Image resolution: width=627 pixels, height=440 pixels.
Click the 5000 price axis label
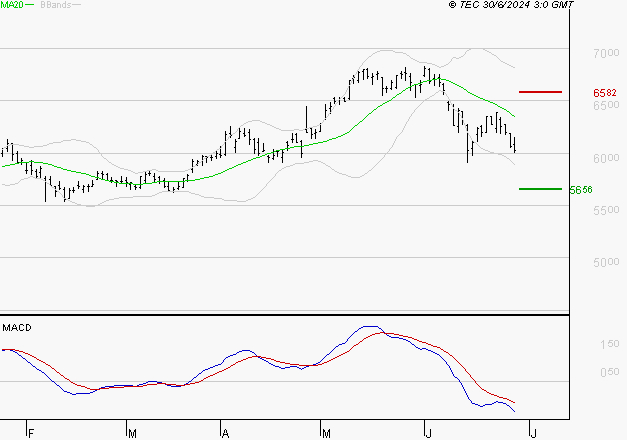point(606,262)
